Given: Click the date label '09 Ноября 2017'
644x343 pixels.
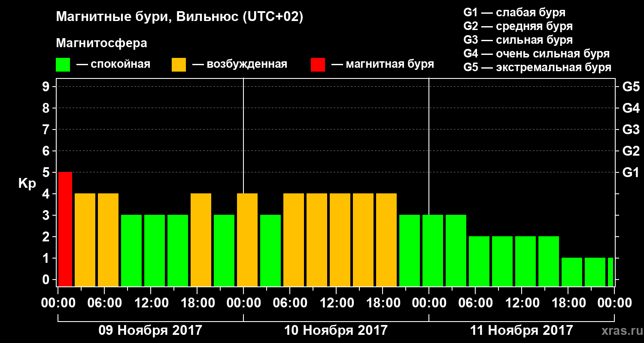Looking at the screenshot, I should pos(150,331).
